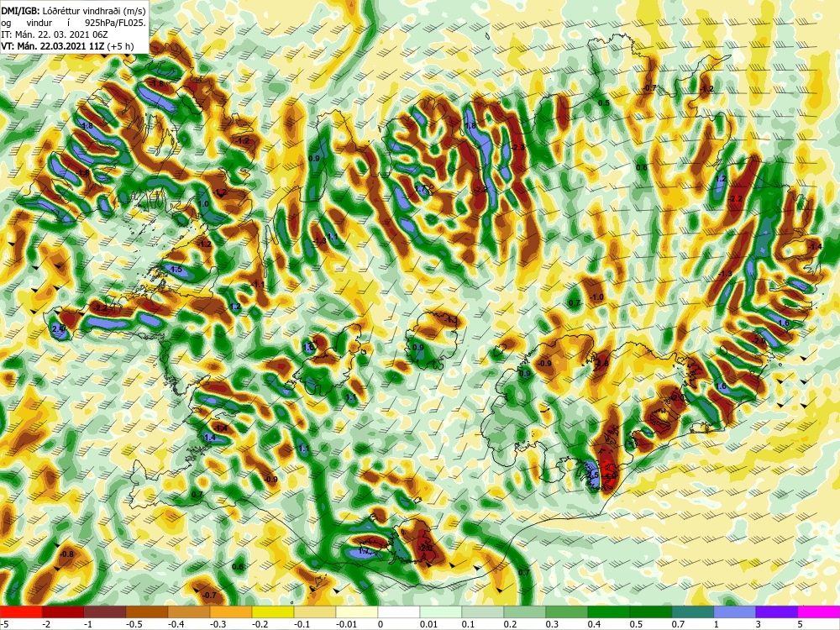Pick the violet swatch between 3 and 5
The image size is (840, 630).
[x=777, y=612]
